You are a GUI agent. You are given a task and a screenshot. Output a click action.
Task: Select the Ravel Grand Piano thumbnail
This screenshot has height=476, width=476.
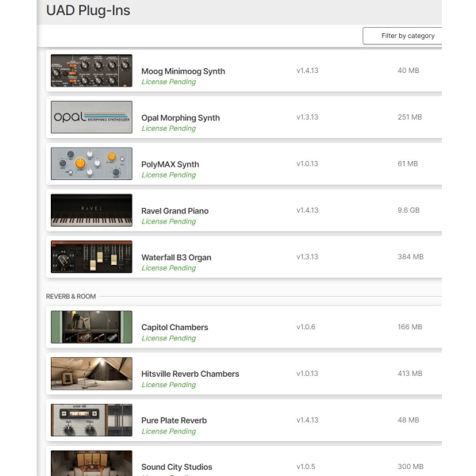tap(91, 210)
